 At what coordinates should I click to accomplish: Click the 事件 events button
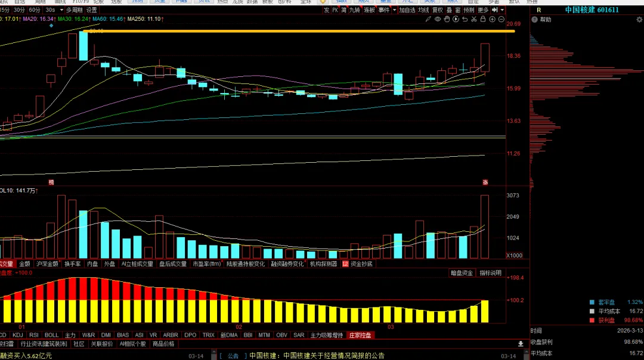(384, 10)
